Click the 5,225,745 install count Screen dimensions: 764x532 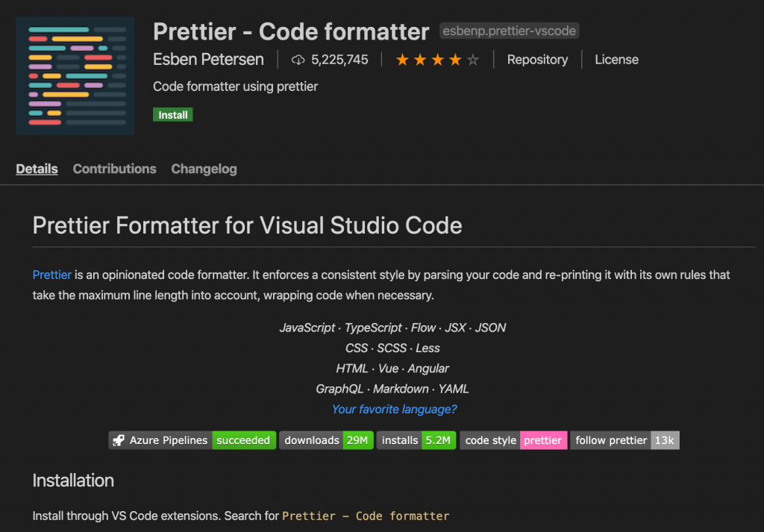tap(339, 60)
